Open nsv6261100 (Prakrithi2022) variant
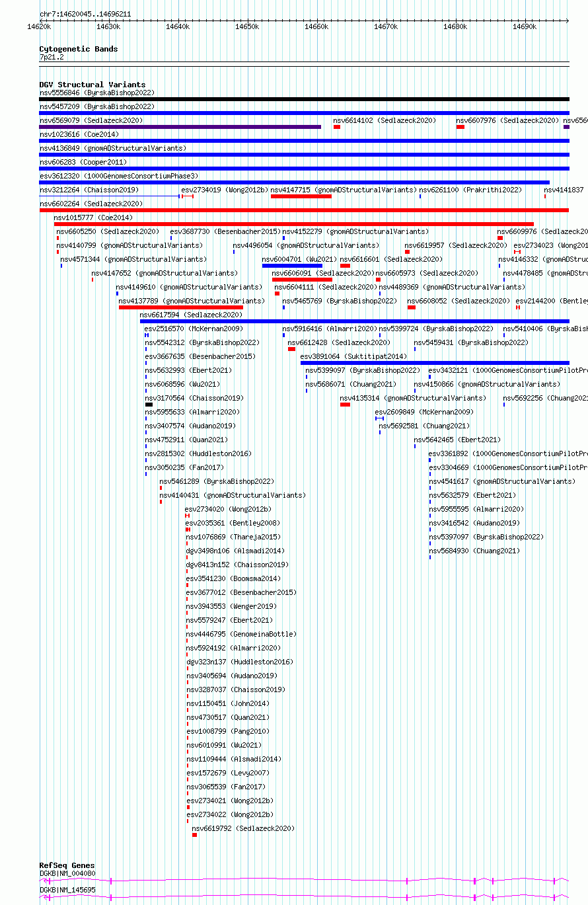This screenshot has width=588, height=905. 470,190
